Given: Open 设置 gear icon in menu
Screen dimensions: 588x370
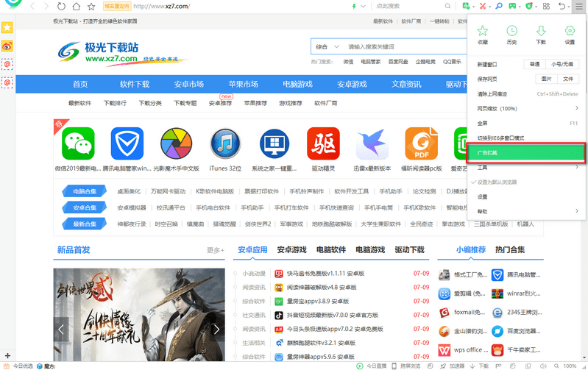Looking at the screenshot, I should coord(570,35).
